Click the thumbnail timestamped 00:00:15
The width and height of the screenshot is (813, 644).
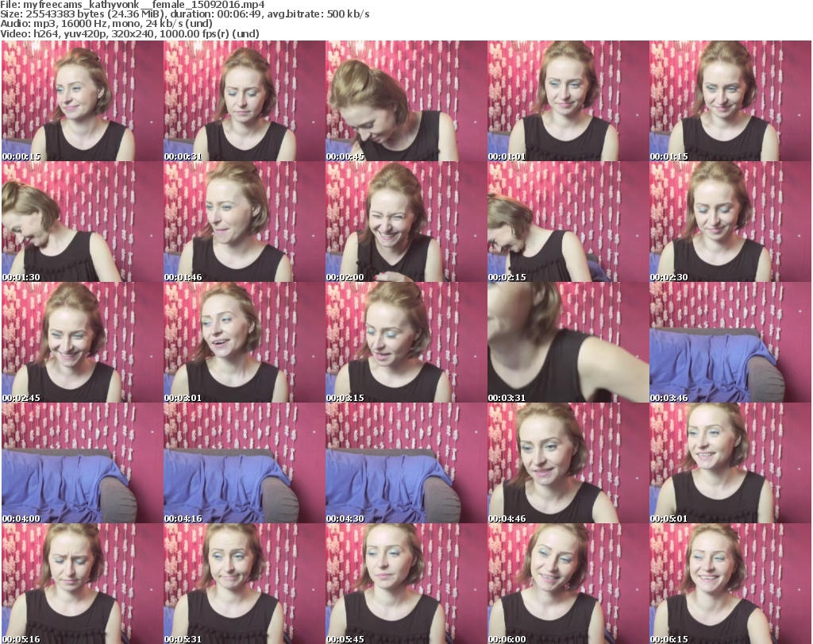(x=81, y=102)
